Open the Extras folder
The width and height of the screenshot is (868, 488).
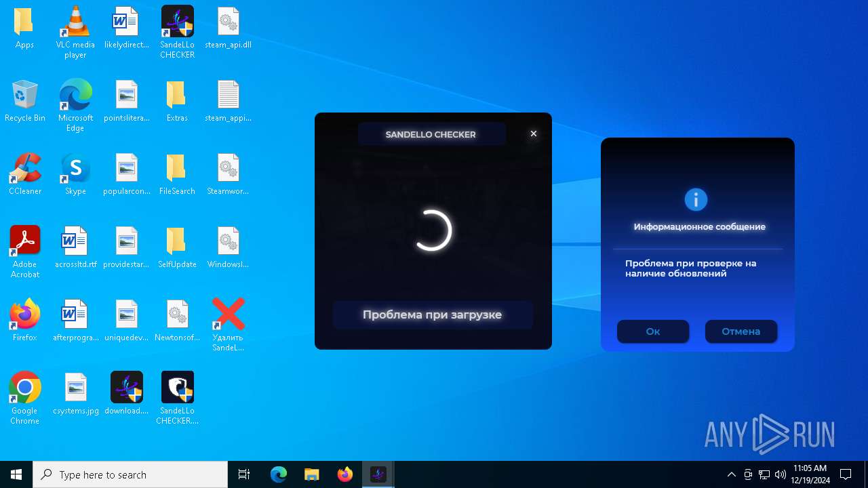point(177,101)
